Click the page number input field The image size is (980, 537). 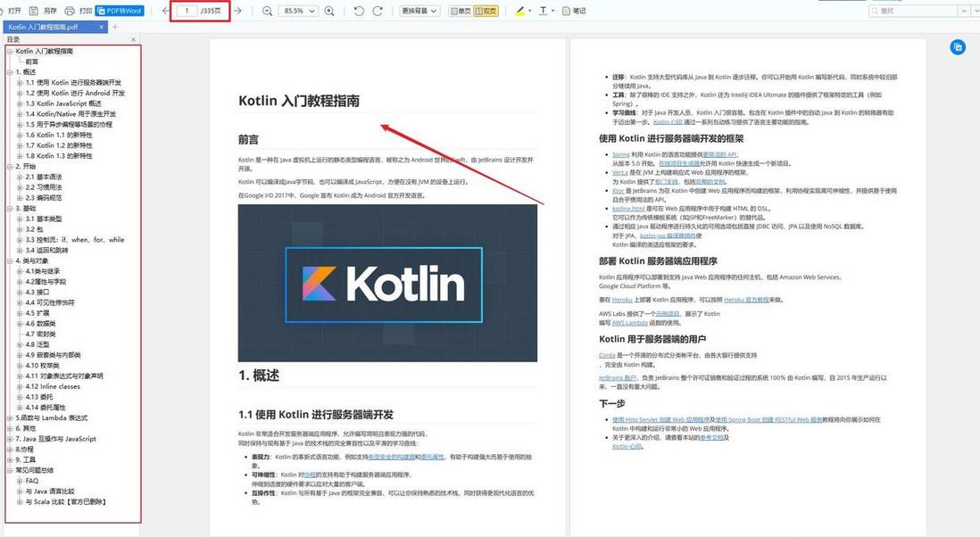(x=187, y=11)
